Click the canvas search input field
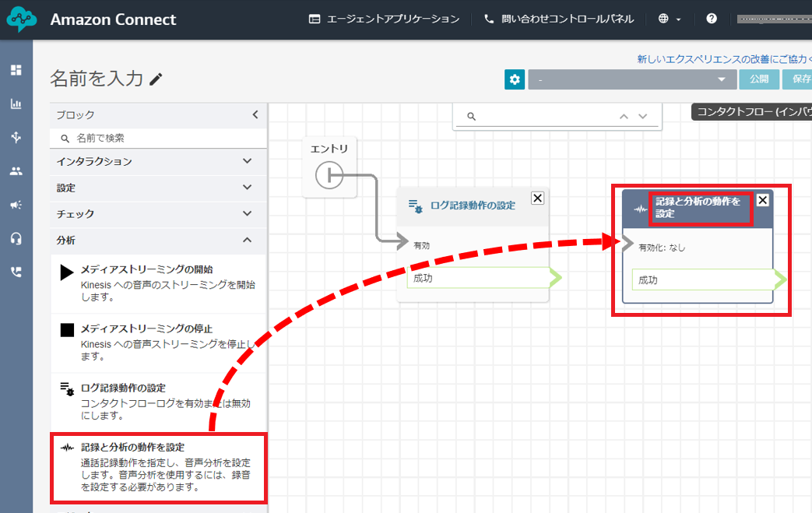This screenshot has width=812, height=513. coord(557,117)
